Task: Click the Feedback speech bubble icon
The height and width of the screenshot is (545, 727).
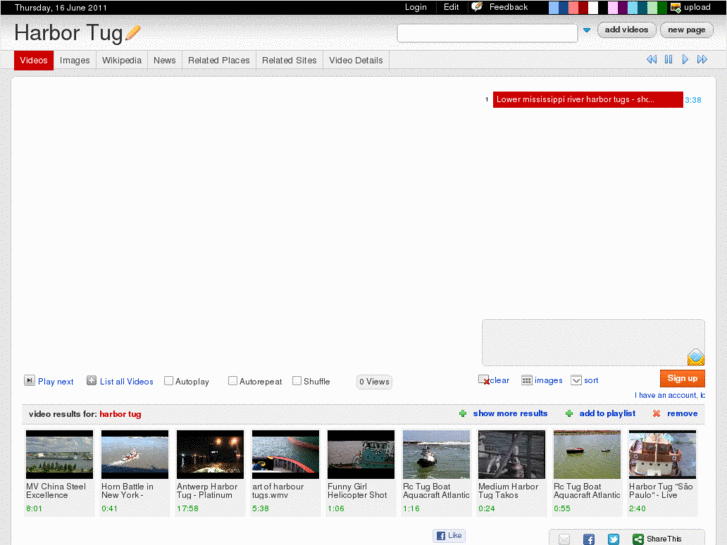Action: (477, 7)
